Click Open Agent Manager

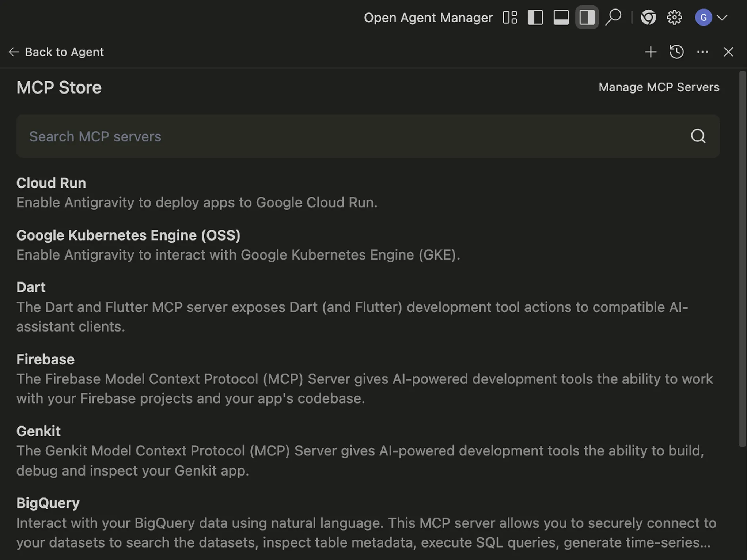[x=428, y=17]
